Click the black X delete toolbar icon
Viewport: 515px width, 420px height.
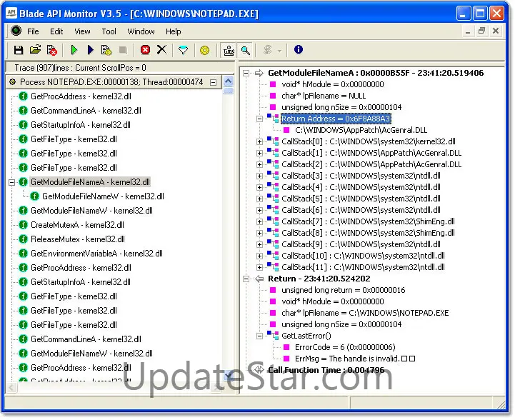pyautogui.click(x=161, y=50)
